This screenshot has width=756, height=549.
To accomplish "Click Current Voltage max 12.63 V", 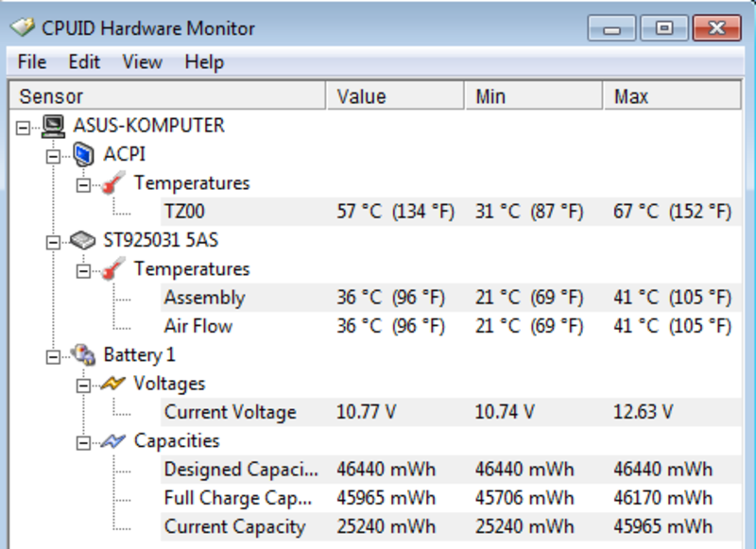I will point(643,412).
